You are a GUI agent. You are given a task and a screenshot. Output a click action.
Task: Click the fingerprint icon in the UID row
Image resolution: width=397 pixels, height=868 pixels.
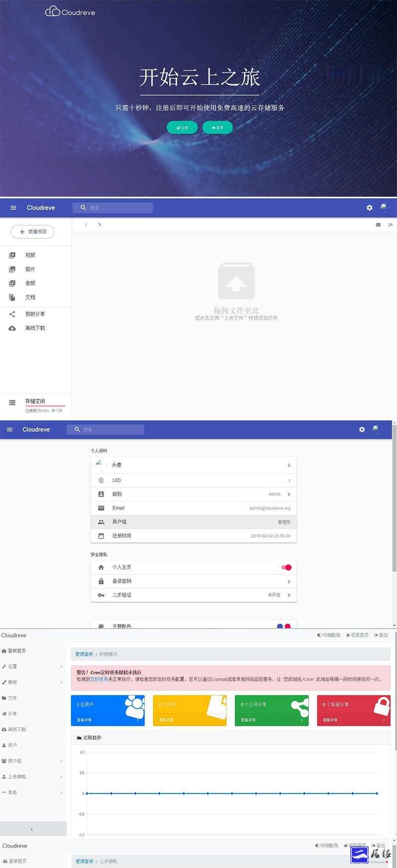click(101, 480)
